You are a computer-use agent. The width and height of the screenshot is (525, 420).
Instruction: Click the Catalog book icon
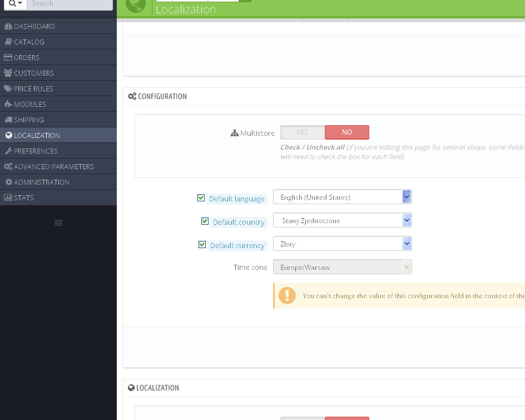pyautogui.click(x=8, y=42)
